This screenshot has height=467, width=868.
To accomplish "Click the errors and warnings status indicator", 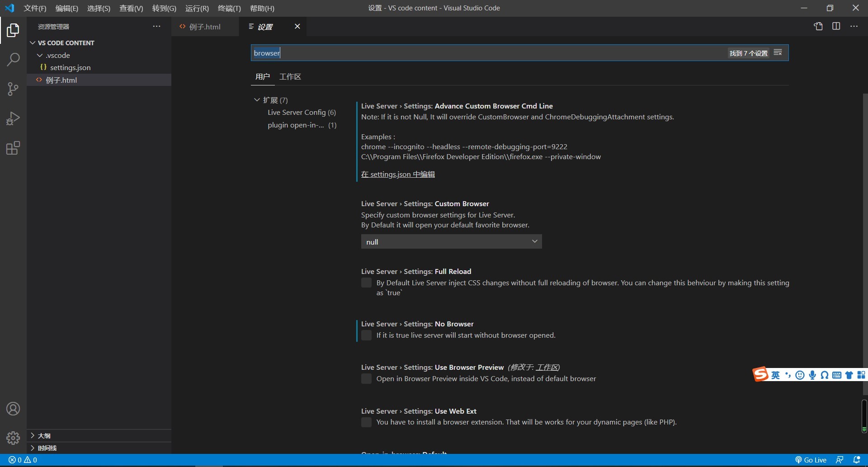I will [23, 460].
